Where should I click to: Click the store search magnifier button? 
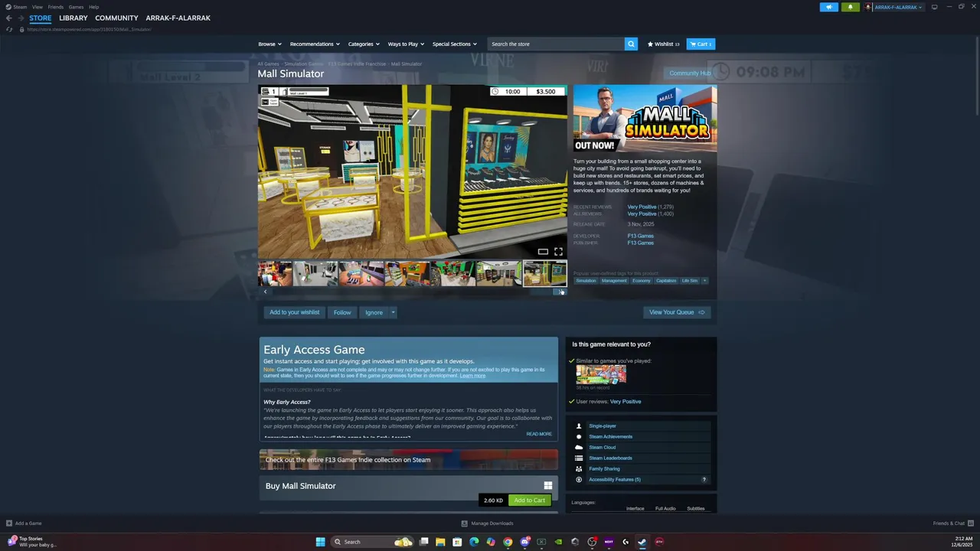click(x=631, y=44)
